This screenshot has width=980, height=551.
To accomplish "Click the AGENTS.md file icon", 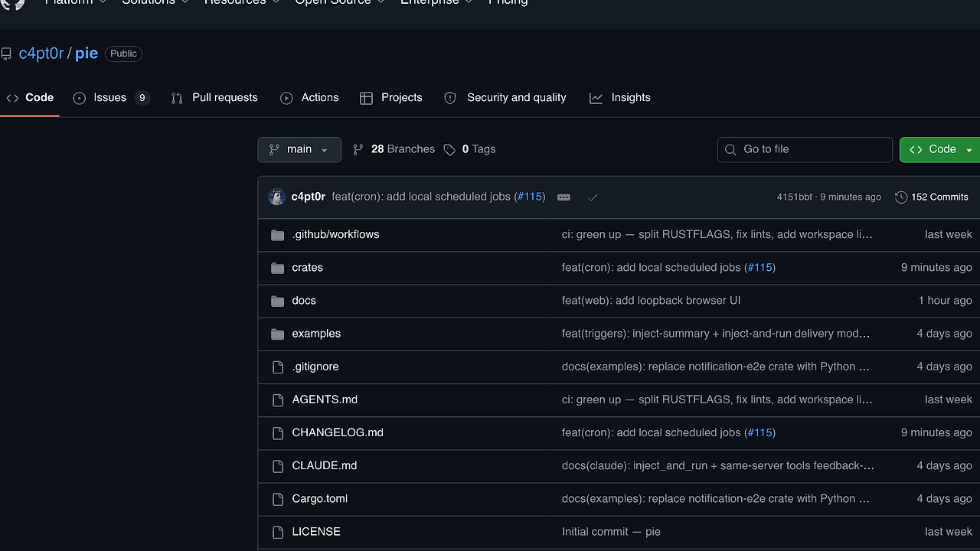I will coord(278,400).
